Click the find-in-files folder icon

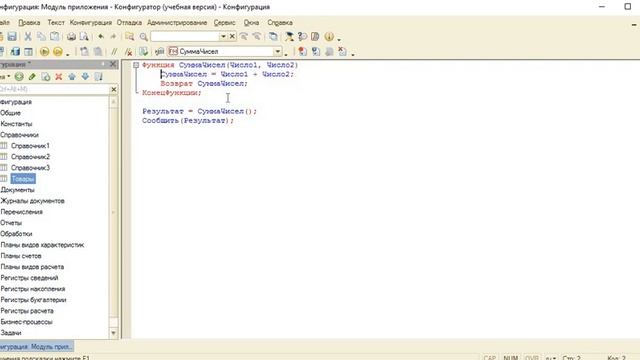point(130,37)
